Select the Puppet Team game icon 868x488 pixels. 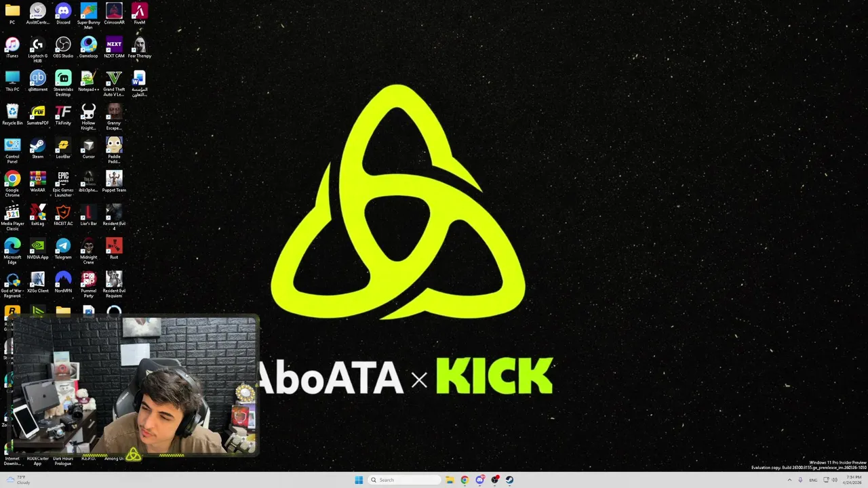click(x=114, y=182)
